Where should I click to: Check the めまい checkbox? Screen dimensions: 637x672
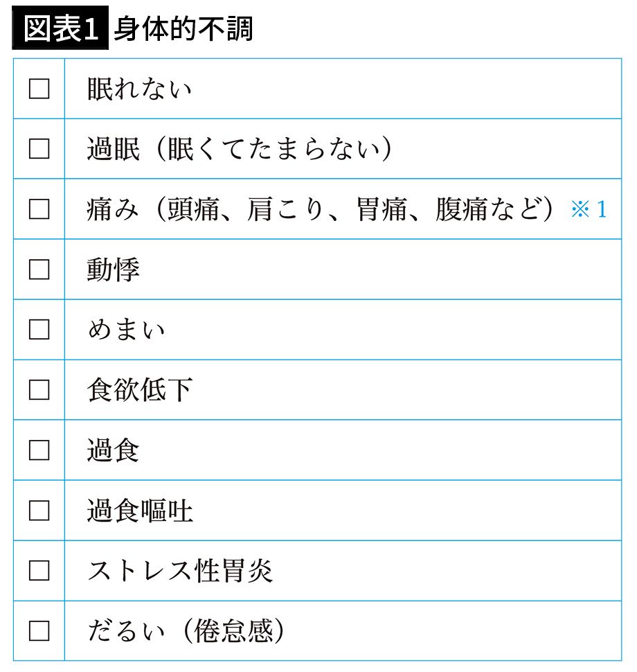[x=39, y=330]
